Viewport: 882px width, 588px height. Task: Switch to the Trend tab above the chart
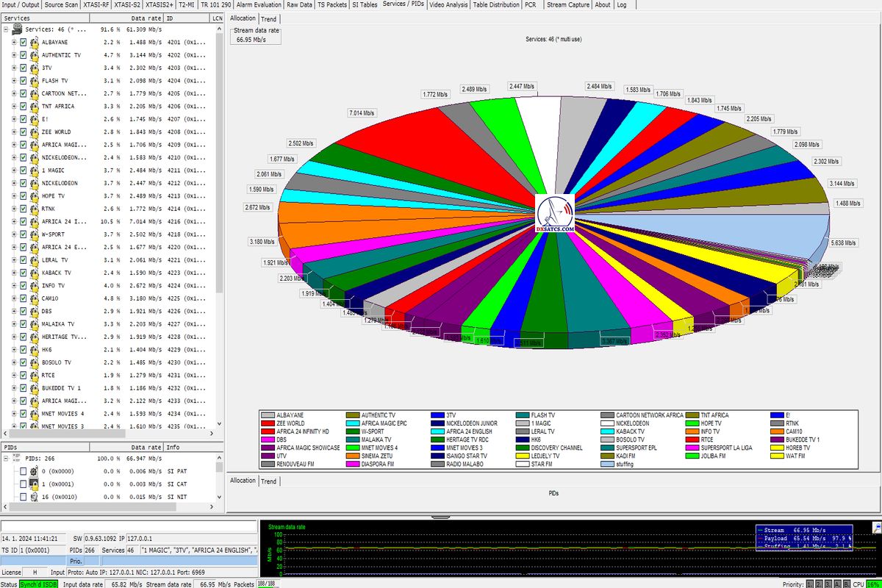pyautogui.click(x=269, y=18)
